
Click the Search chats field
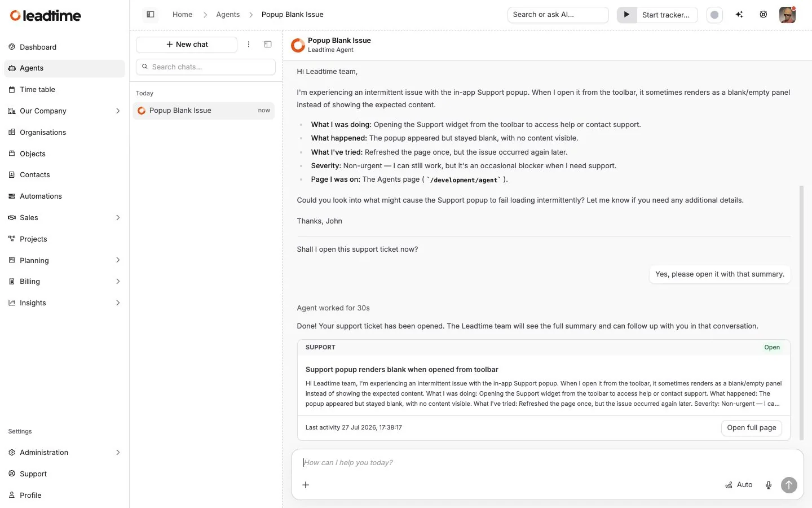click(x=206, y=67)
